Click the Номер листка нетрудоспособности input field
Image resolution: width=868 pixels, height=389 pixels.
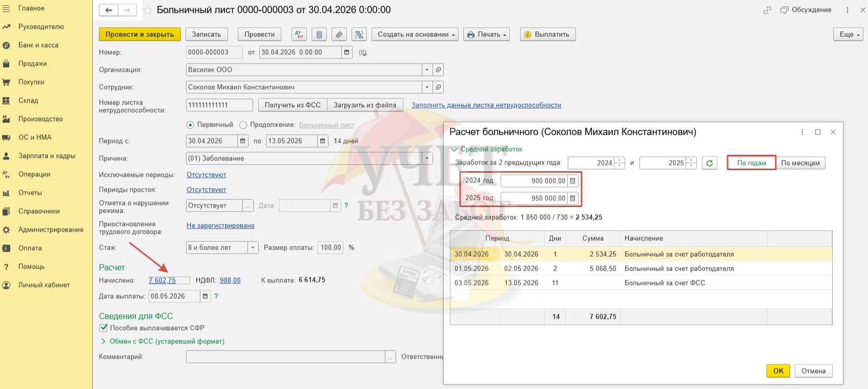[219, 105]
